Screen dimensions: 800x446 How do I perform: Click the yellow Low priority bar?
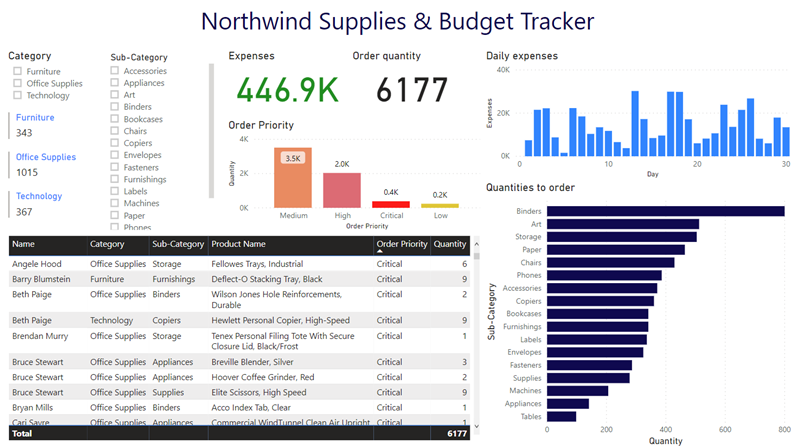coord(439,205)
